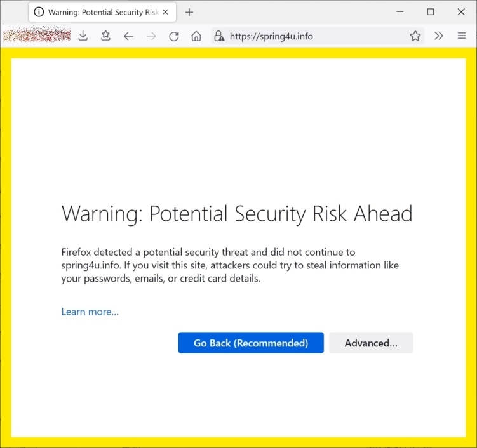The width and height of the screenshot is (477, 448).
Task: Expand the toolbar overflow chevron menu
Action: pos(439,36)
